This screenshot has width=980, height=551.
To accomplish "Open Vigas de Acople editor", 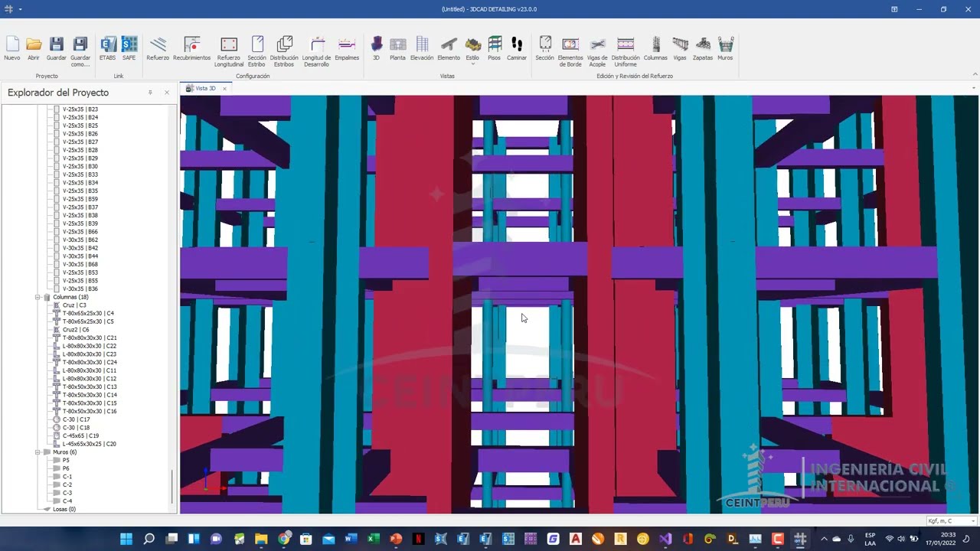I will (597, 52).
